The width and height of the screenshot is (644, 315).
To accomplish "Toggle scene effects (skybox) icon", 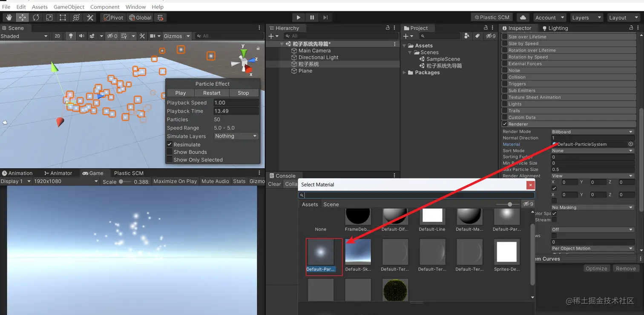I will [x=92, y=36].
